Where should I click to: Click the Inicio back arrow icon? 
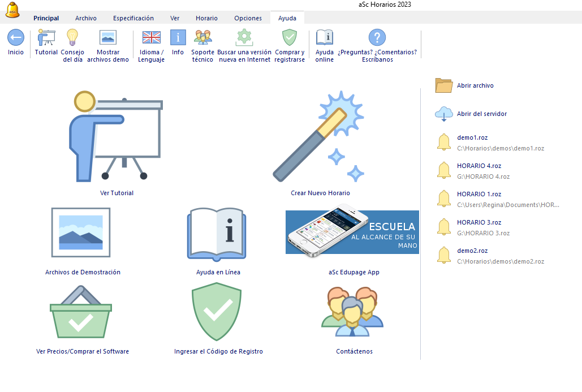pyautogui.click(x=16, y=37)
